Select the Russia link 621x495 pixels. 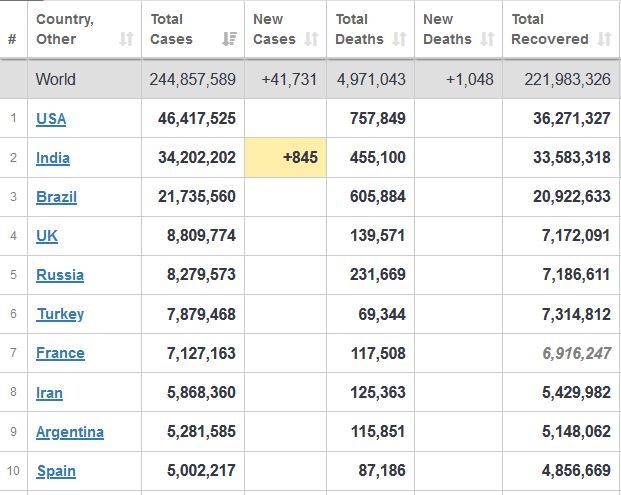[60, 275]
